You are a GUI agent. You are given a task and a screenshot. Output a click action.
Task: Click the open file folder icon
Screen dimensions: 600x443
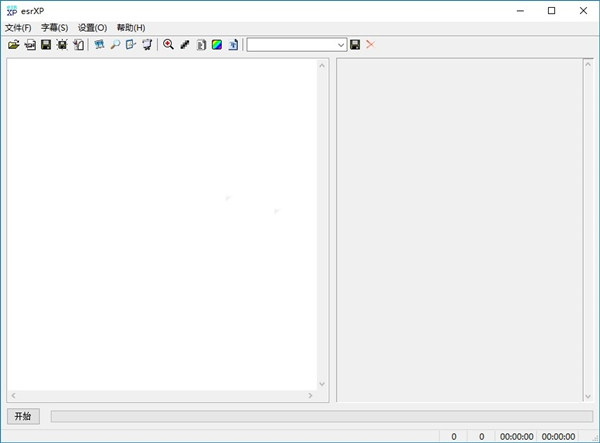(x=13, y=45)
